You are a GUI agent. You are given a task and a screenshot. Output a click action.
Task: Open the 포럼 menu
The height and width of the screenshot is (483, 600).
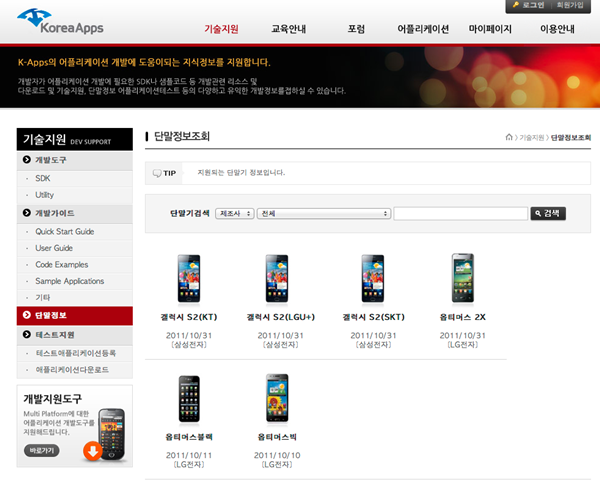click(x=356, y=29)
